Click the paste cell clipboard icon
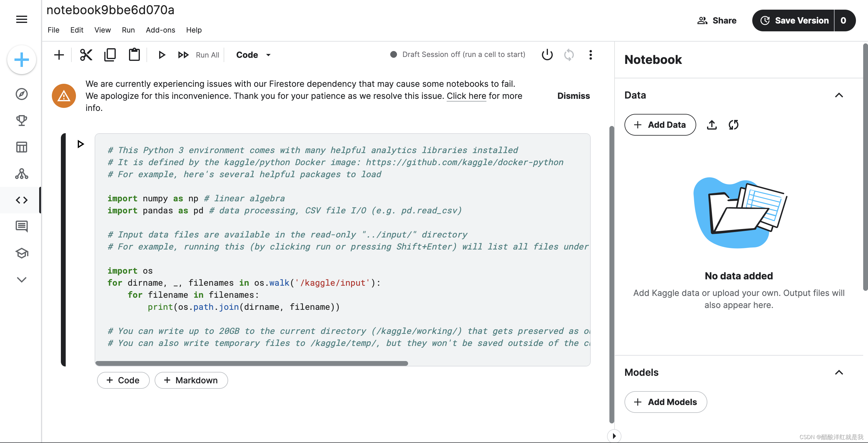 tap(134, 55)
